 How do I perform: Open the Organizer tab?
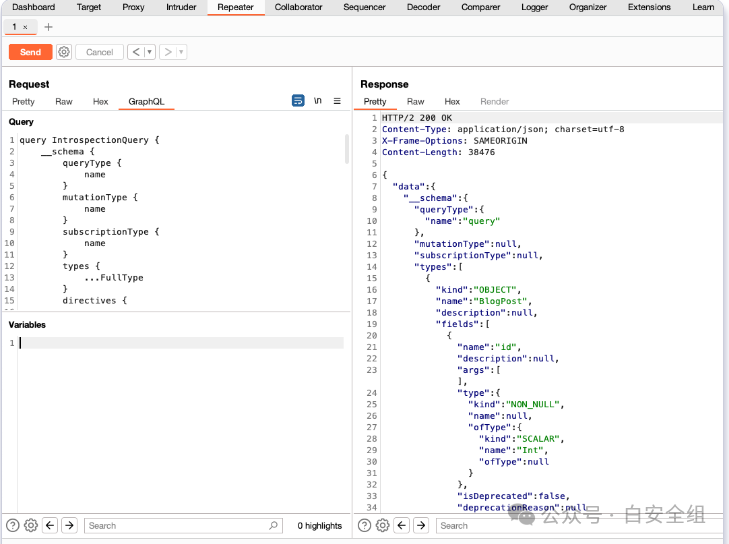point(588,7)
